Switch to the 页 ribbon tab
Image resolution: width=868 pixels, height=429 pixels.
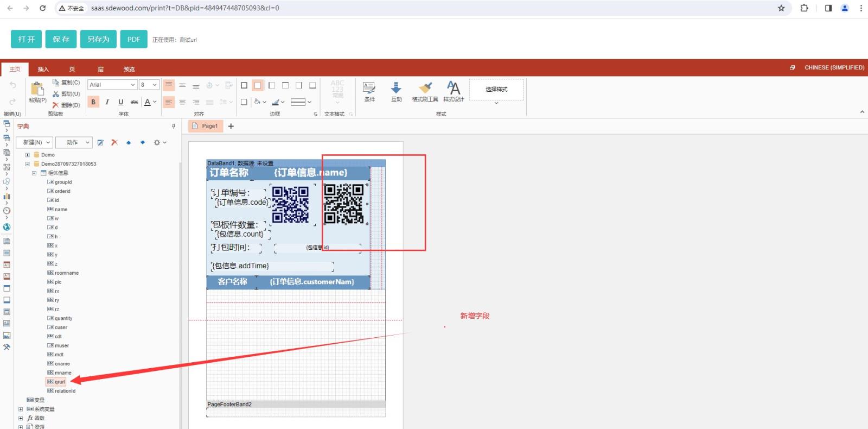tap(72, 69)
